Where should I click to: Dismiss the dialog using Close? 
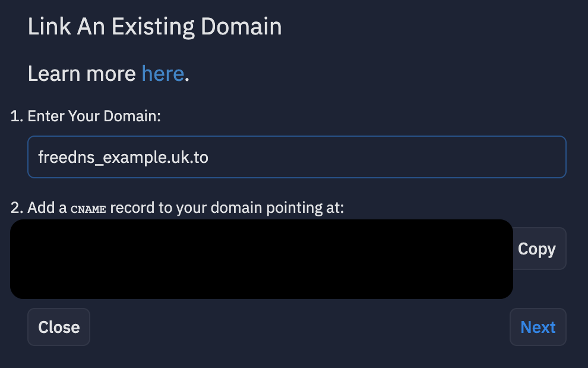[59, 327]
